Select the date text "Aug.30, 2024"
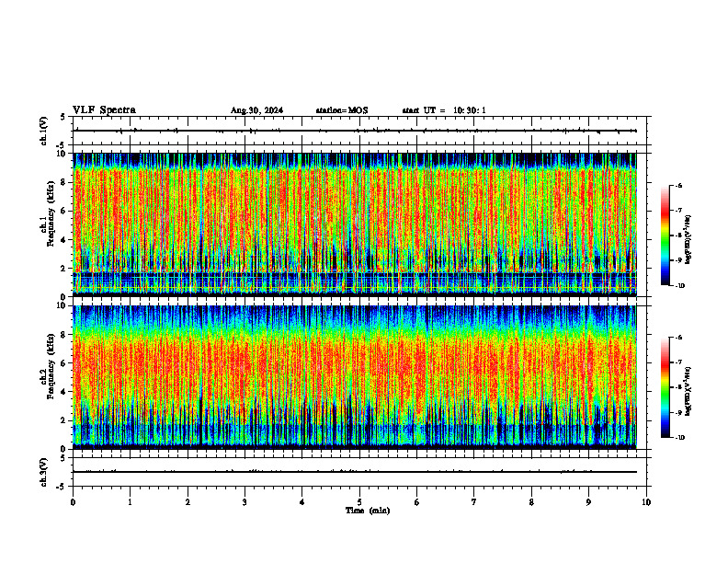 [x=256, y=110]
